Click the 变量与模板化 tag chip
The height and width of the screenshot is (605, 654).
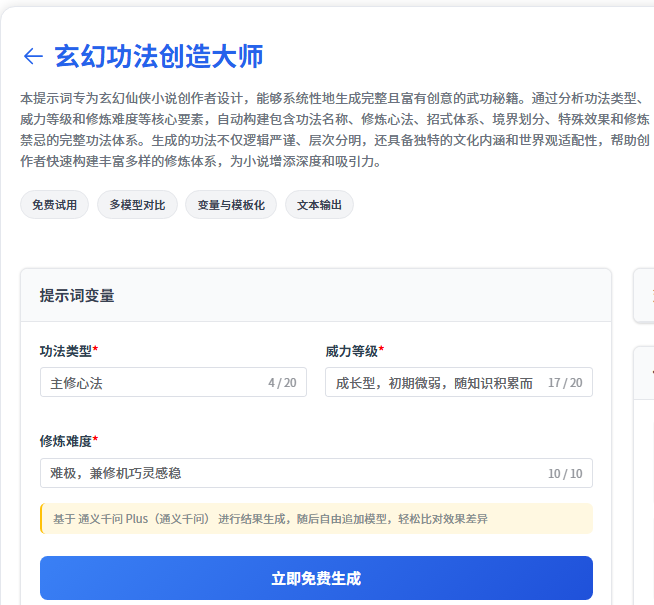click(231, 205)
